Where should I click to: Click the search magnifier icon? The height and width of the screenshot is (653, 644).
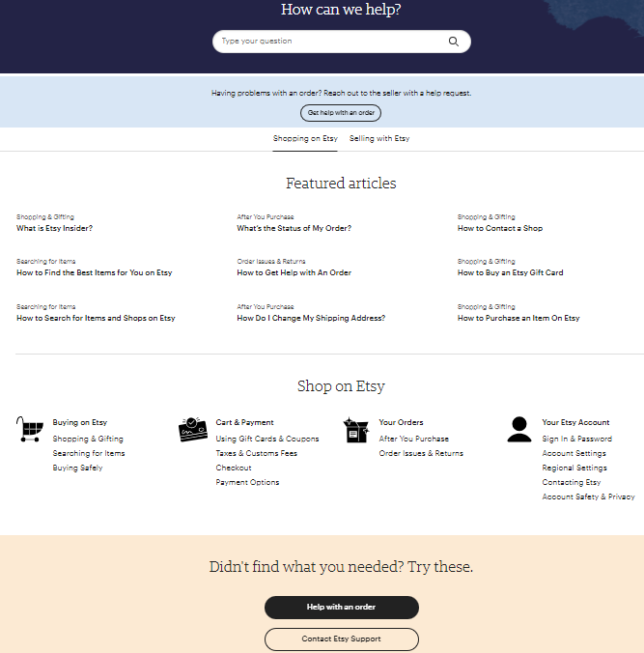coord(454,42)
